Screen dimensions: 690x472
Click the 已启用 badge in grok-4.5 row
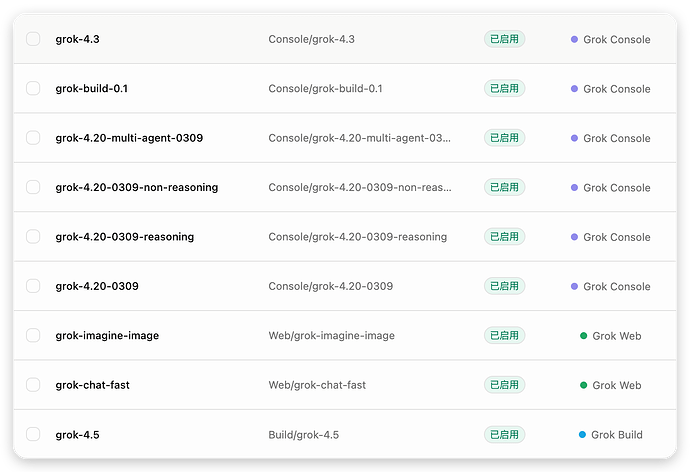click(x=504, y=434)
